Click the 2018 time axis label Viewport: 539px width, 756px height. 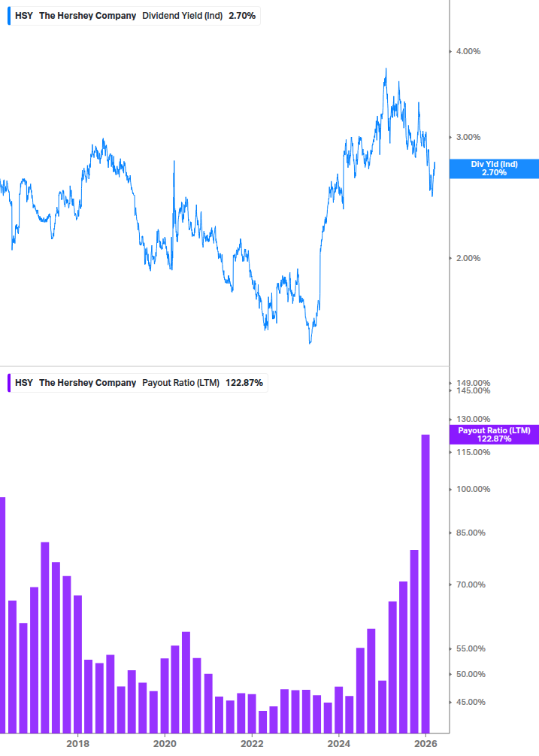[x=77, y=744]
